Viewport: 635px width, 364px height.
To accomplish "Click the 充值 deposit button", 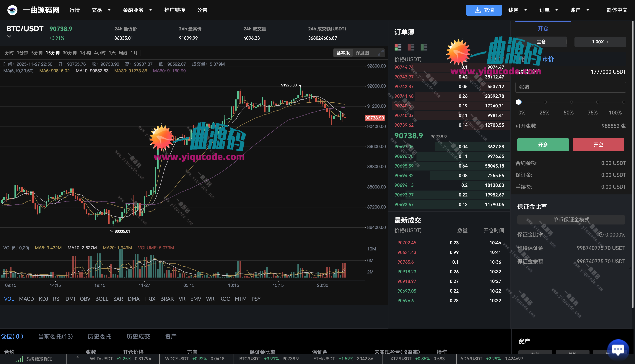I will pyautogui.click(x=484, y=10).
